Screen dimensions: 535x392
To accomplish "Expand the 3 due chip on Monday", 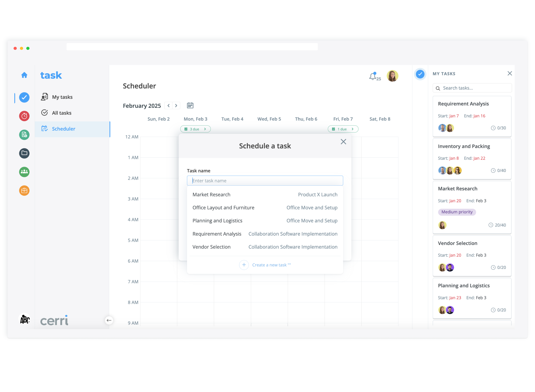I will [x=195, y=129].
